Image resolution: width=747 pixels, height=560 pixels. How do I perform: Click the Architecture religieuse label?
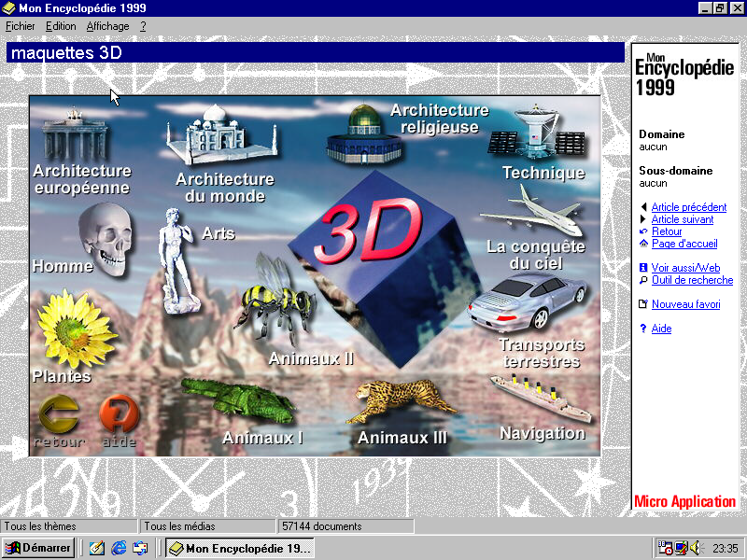[439, 119]
